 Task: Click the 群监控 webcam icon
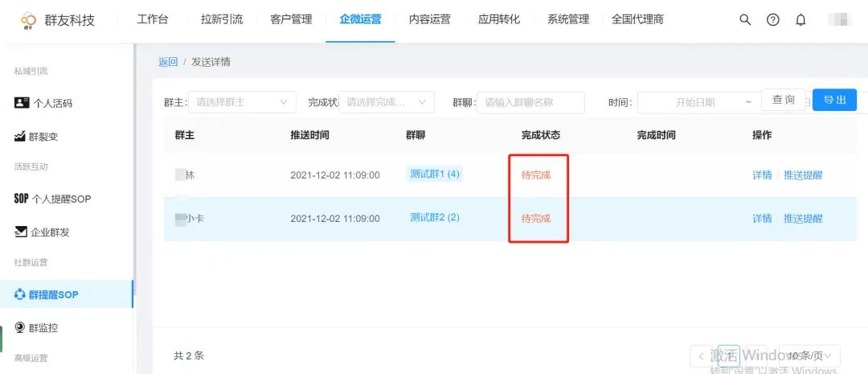pyautogui.click(x=20, y=327)
